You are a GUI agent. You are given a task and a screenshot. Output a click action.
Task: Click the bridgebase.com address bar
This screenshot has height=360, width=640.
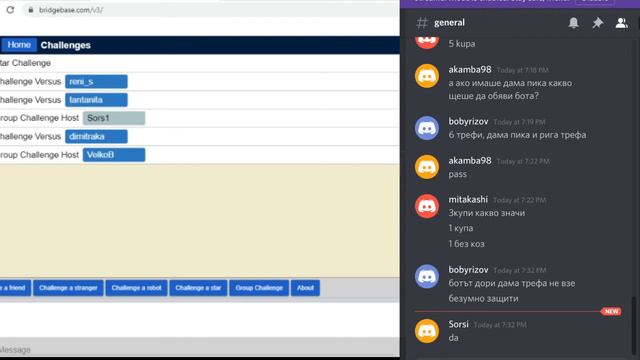tap(210, 10)
